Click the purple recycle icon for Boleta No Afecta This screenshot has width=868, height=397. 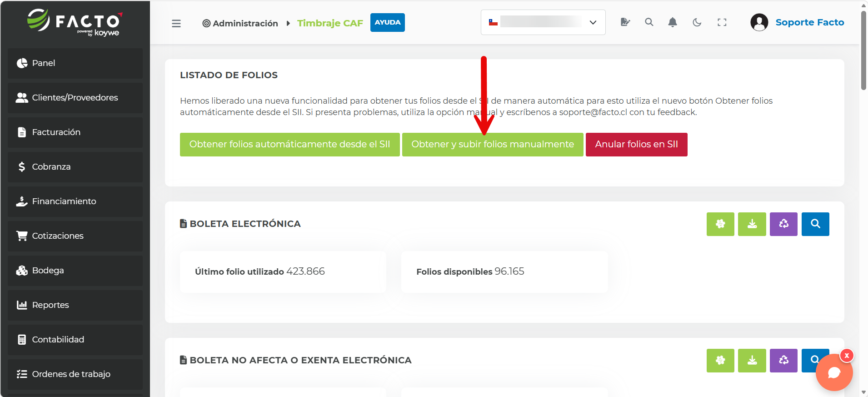click(783, 361)
